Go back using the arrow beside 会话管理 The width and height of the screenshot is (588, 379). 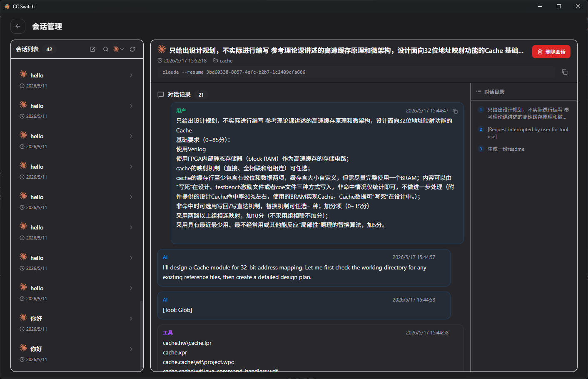coord(17,26)
